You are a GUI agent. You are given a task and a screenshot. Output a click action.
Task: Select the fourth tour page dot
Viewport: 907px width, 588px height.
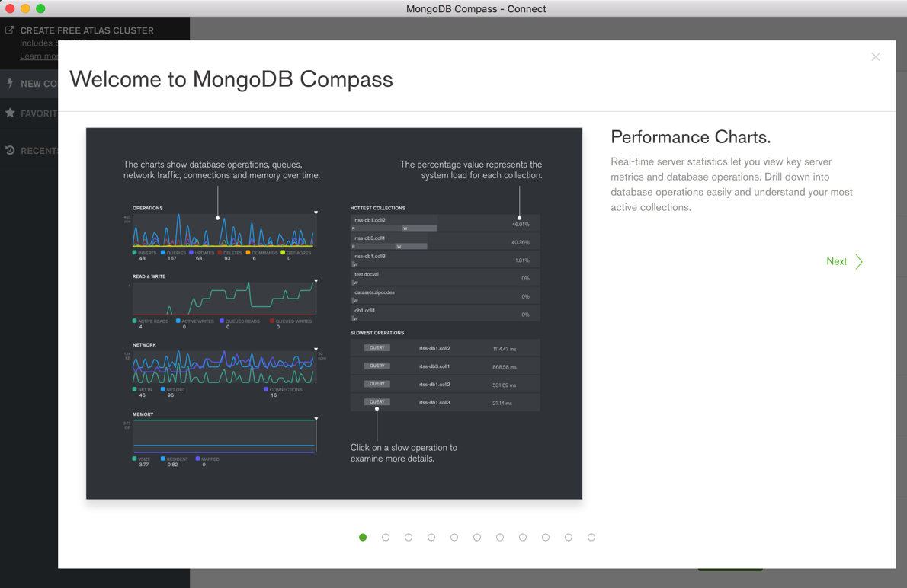click(x=431, y=537)
